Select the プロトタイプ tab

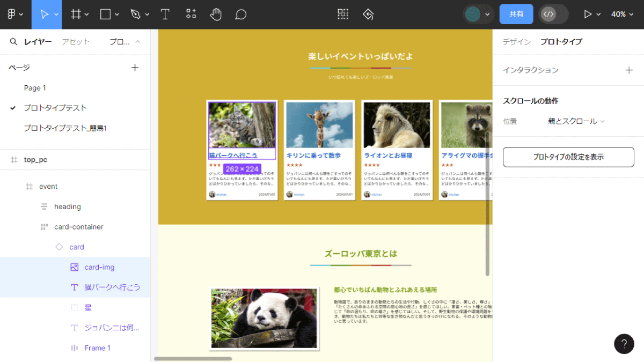561,42
